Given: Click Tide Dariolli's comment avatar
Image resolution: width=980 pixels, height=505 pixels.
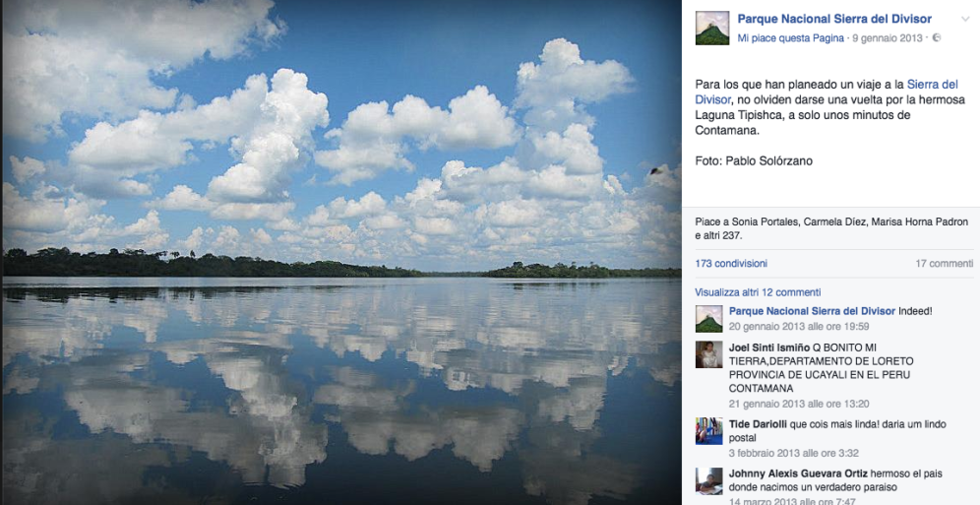Looking at the screenshot, I should click(x=708, y=430).
